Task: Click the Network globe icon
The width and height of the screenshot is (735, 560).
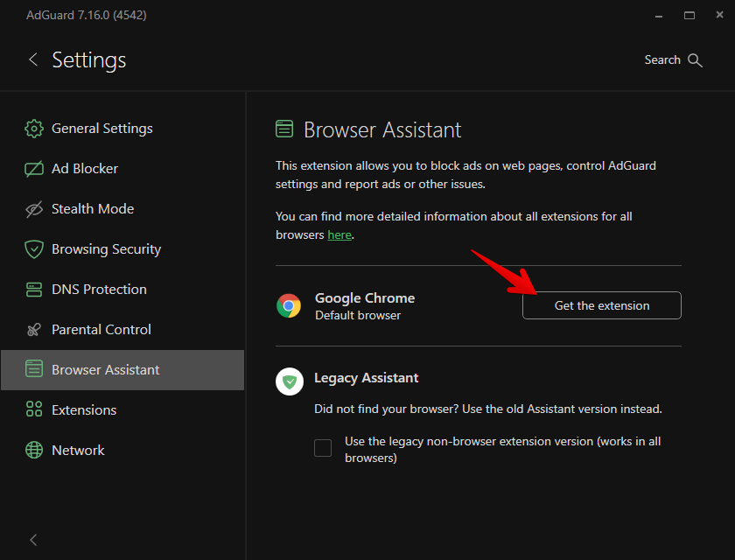Action: point(34,451)
